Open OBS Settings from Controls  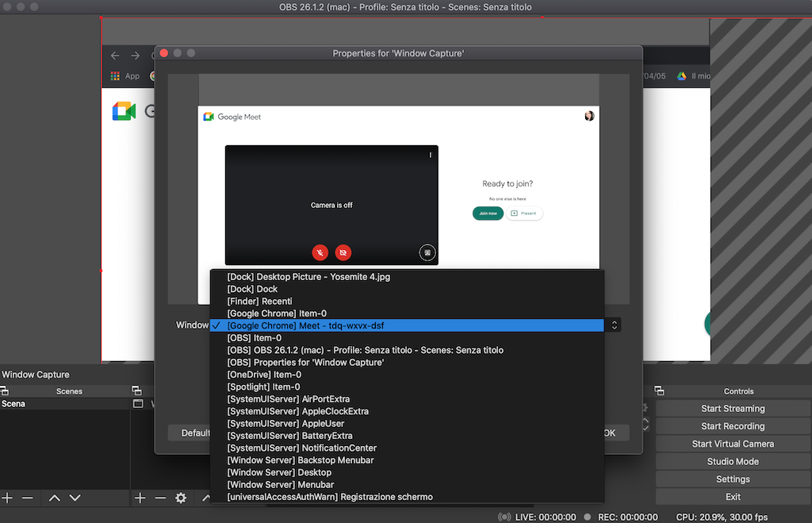[733, 479]
